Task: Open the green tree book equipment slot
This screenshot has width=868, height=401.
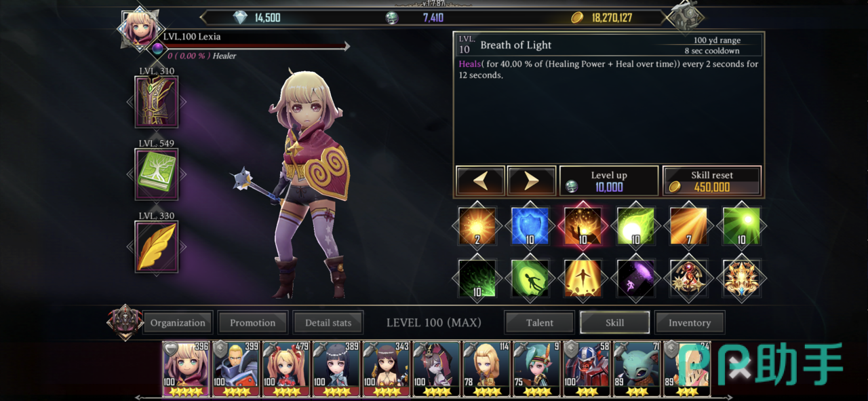Action: 157,174
